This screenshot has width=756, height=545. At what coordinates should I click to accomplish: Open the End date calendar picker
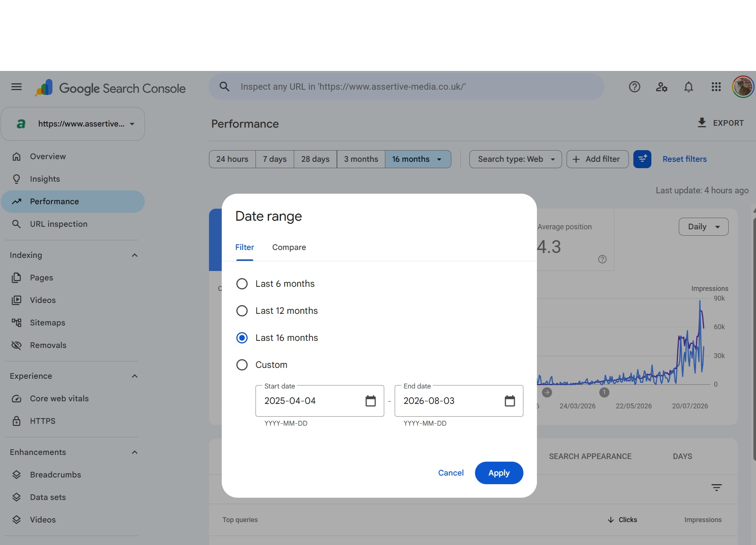510,401
